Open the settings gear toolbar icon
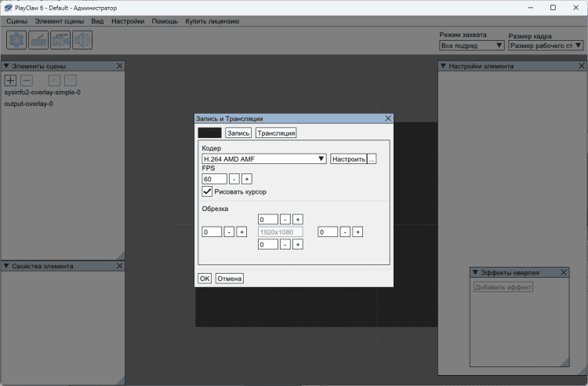 point(16,40)
